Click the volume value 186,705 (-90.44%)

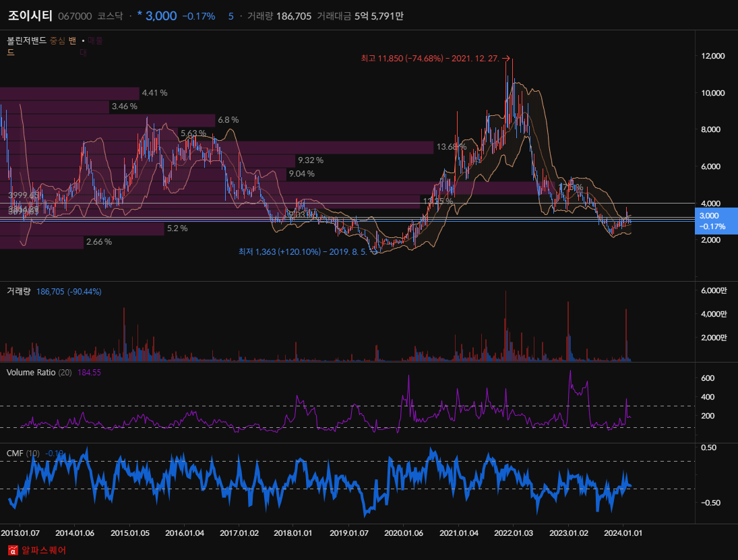coord(69,292)
